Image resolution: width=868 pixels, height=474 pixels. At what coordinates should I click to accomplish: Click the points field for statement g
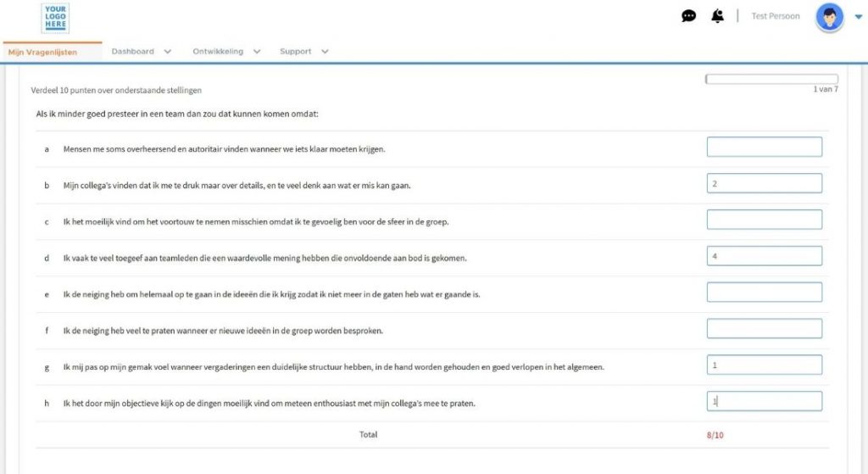click(764, 365)
